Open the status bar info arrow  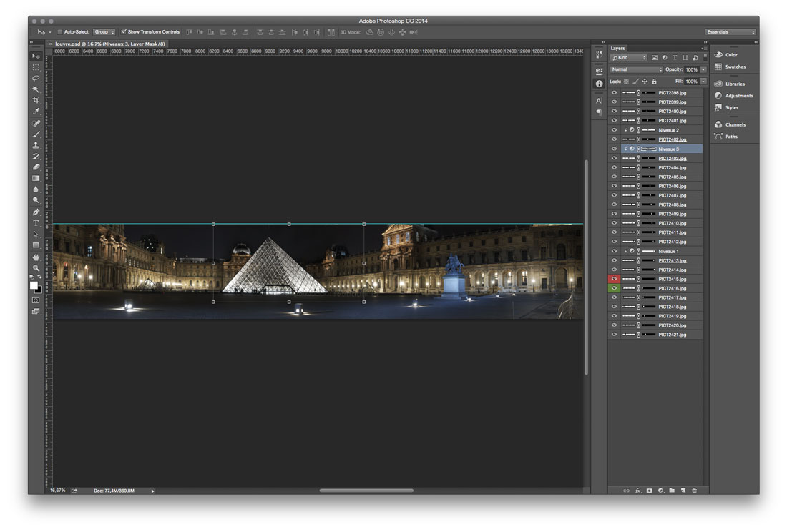(x=152, y=491)
